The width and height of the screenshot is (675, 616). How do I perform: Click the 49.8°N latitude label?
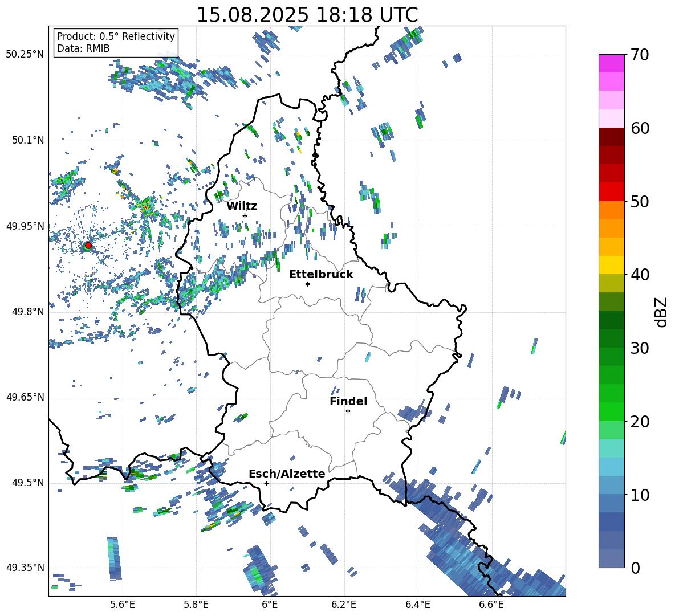pos(28,312)
